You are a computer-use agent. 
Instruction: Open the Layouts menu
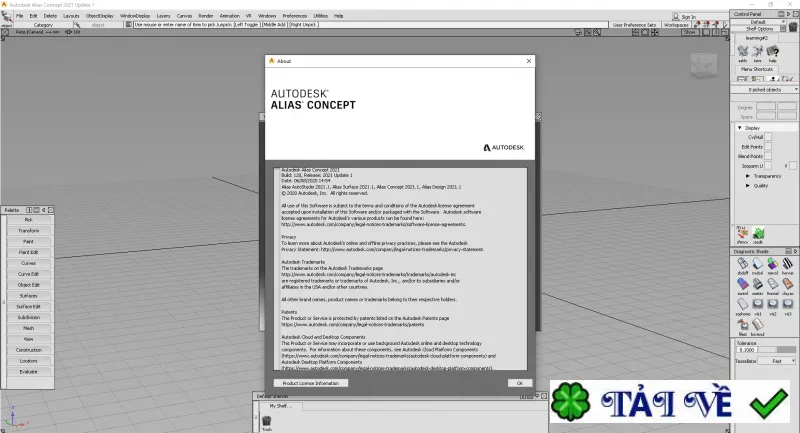point(71,16)
